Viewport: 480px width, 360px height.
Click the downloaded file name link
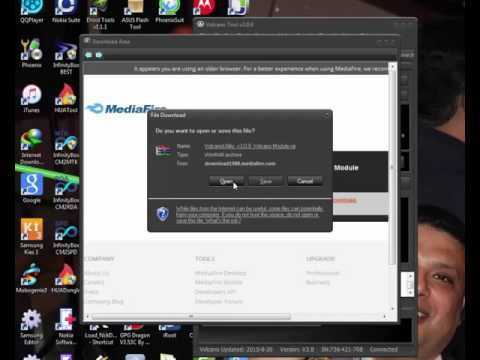coord(250,146)
